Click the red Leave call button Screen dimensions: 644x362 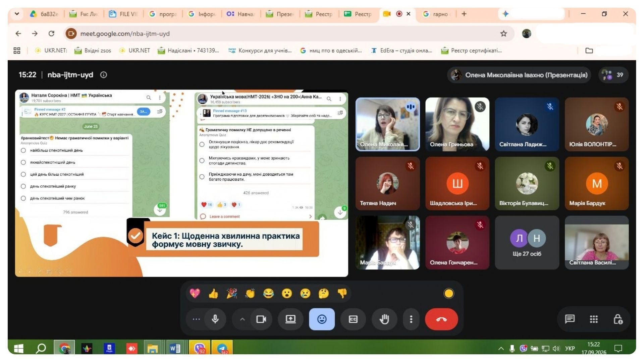441,319
